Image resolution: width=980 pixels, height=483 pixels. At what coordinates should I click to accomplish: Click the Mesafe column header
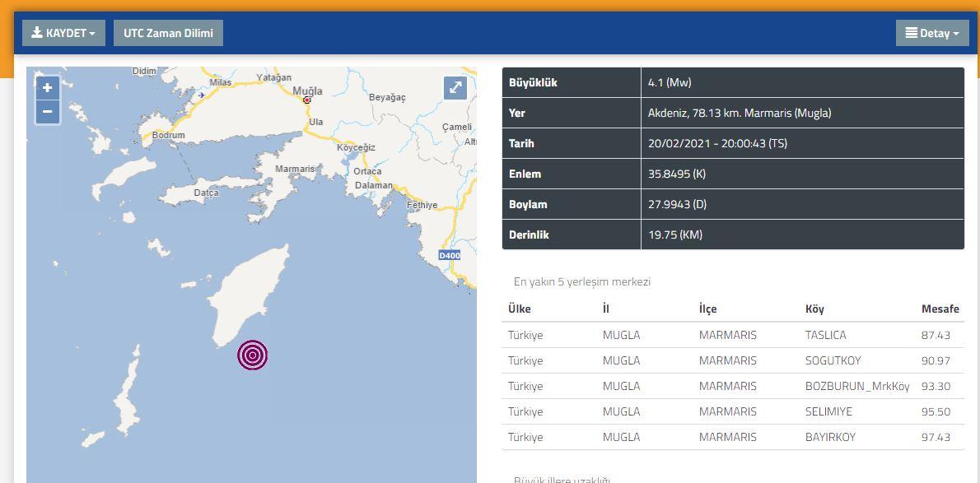940,309
